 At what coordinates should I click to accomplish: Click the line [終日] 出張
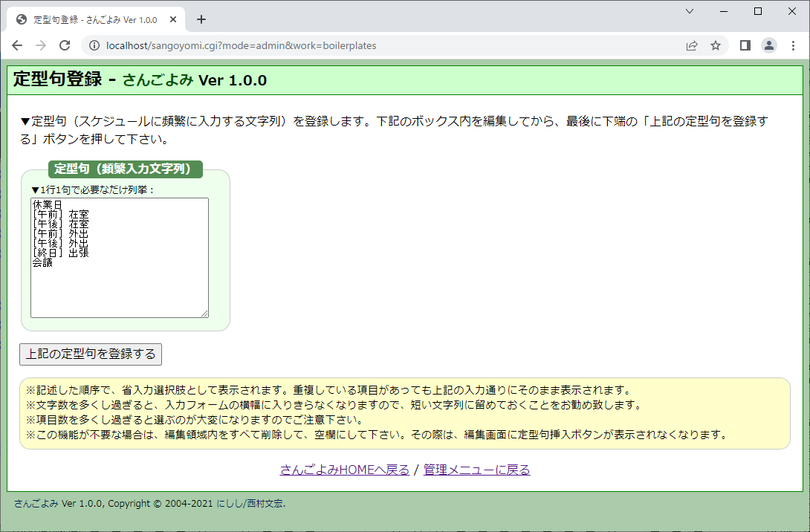click(x=60, y=253)
